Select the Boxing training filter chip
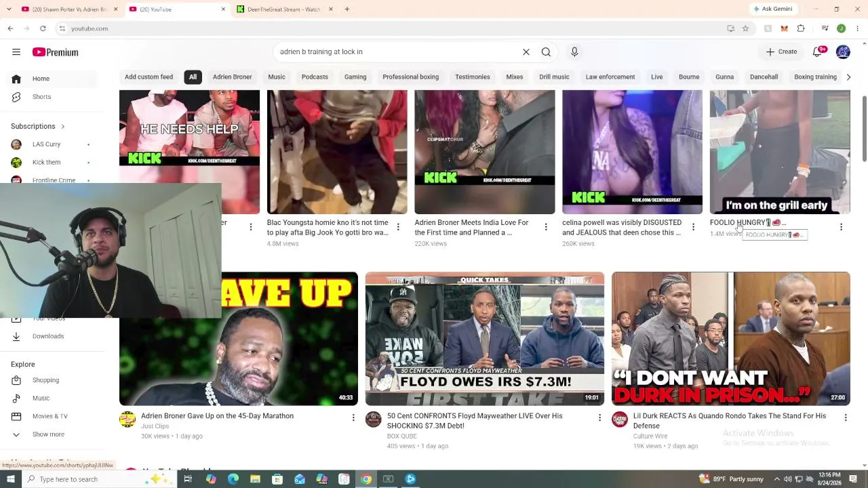868x488 pixels. (x=815, y=77)
